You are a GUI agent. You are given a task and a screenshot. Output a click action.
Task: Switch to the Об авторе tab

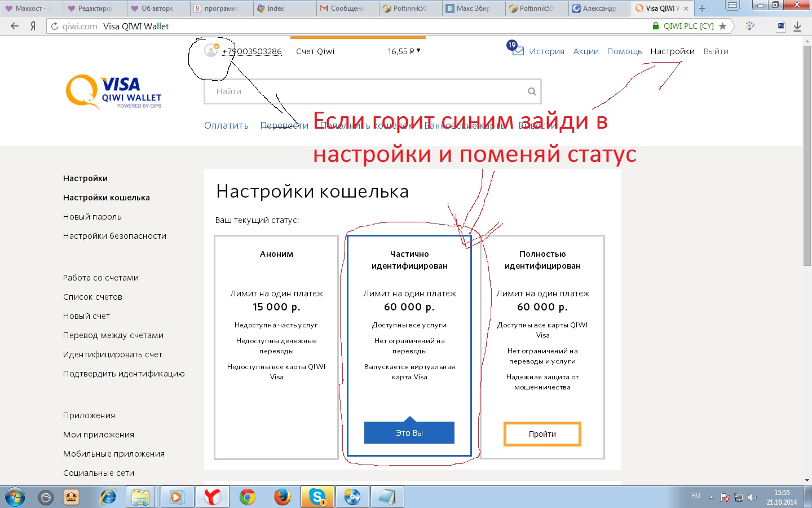157,8
